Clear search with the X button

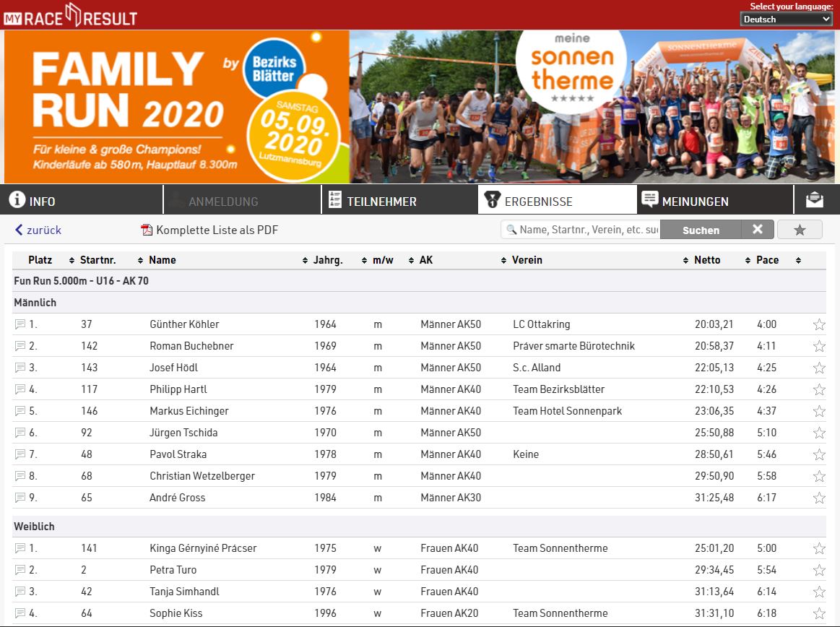(758, 230)
